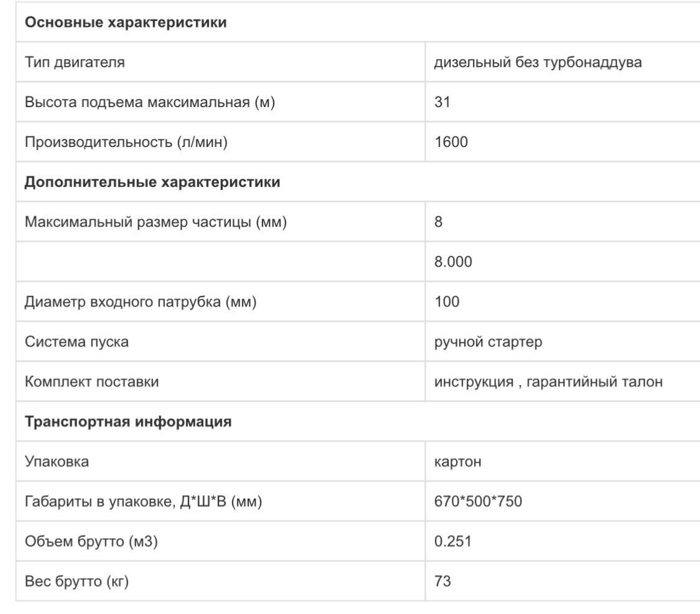
Task: Click 'Высота подъема максимальная (м)' label
Action: click(x=149, y=102)
